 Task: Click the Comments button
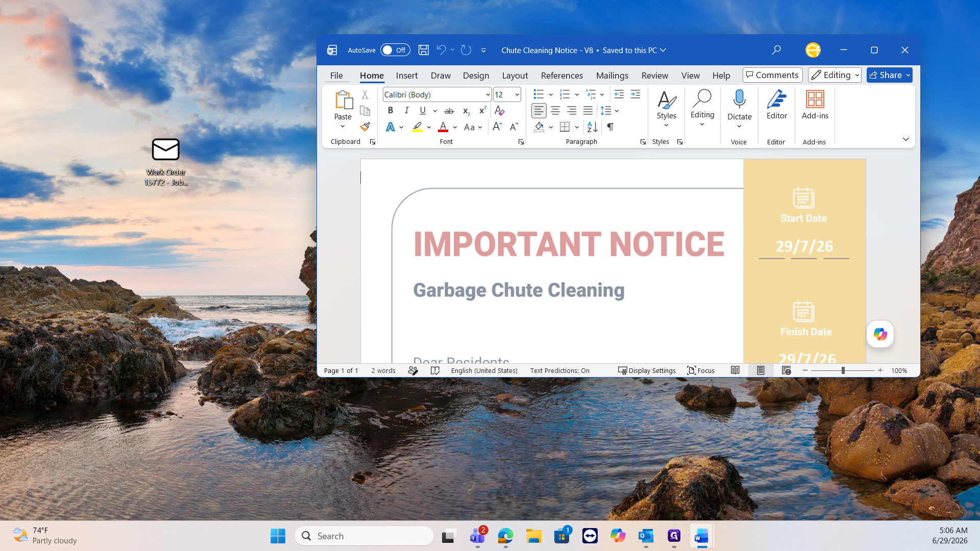772,75
